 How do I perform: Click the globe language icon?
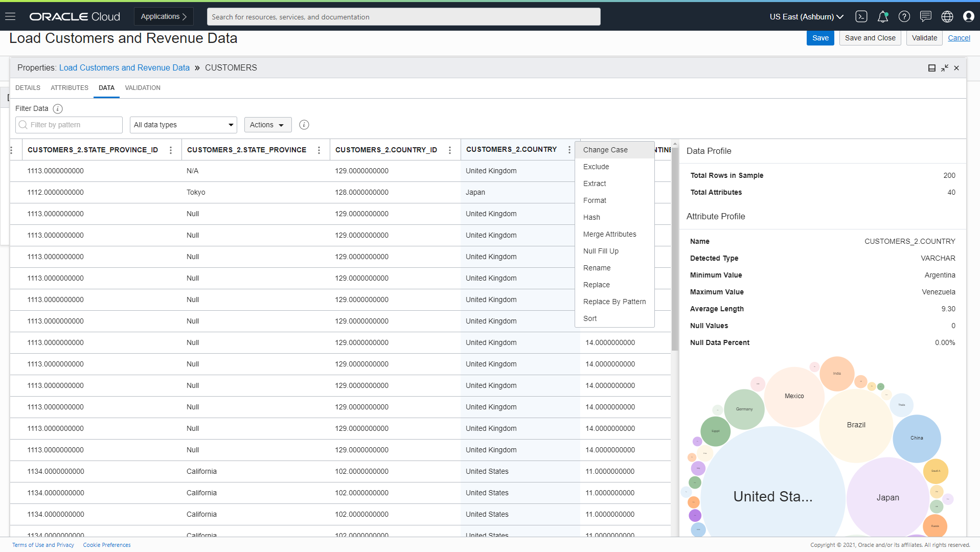(x=947, y=16)
